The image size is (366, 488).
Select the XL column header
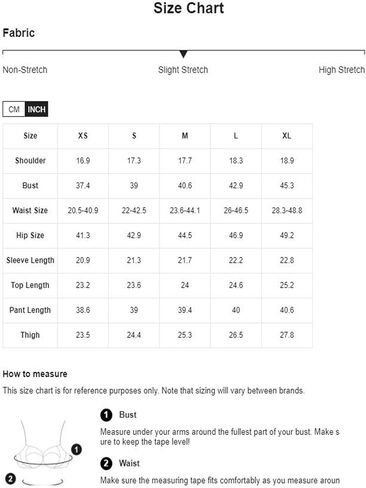click(287, 136)
